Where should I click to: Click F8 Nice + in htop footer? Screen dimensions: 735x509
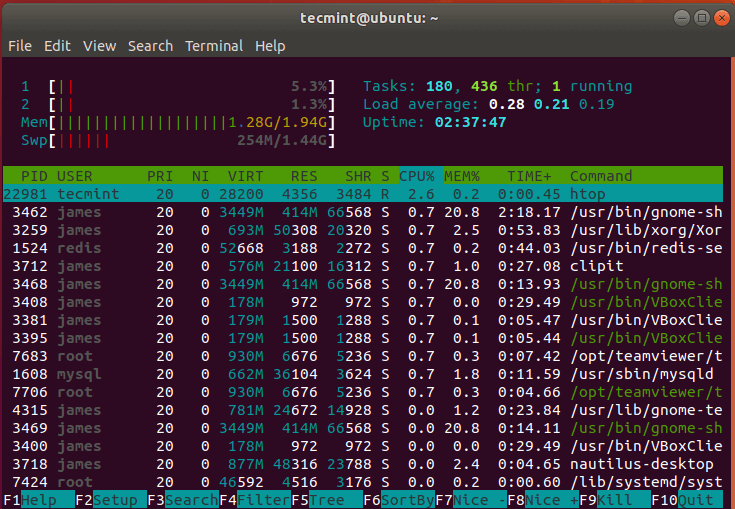544,500
